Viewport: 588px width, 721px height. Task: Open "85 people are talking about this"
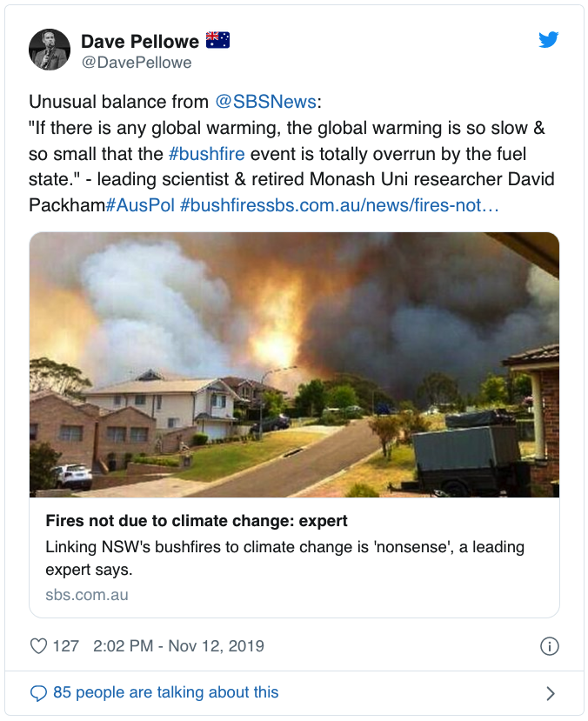(166, 692)
